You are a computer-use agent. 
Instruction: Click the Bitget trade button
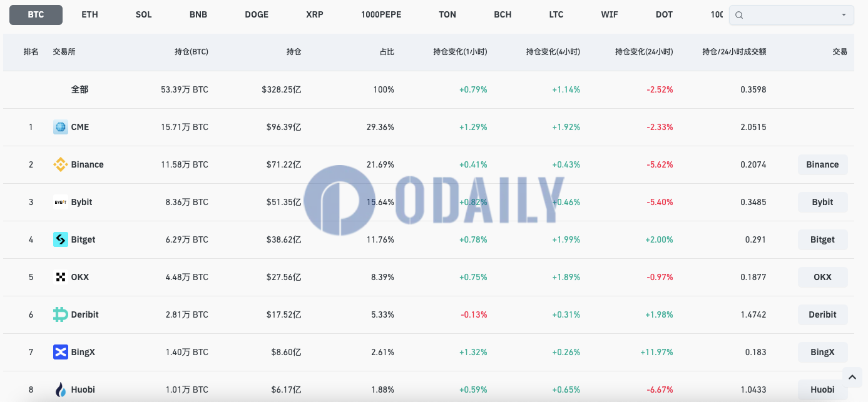(x=822, y=239)
